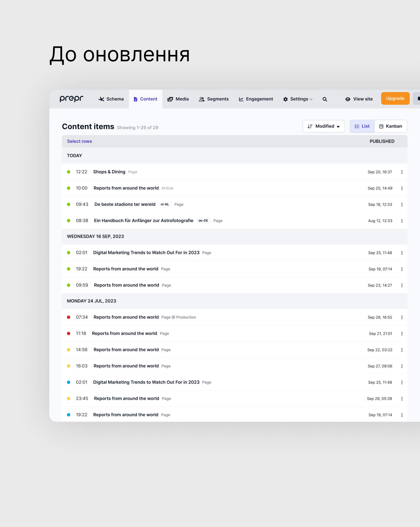Click the orange Upgrade button
The image size is (420, 527).
[395, 98]
